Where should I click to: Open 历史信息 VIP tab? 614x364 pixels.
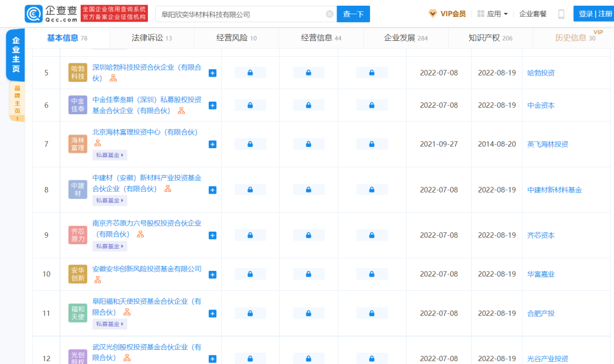[575, 38]
